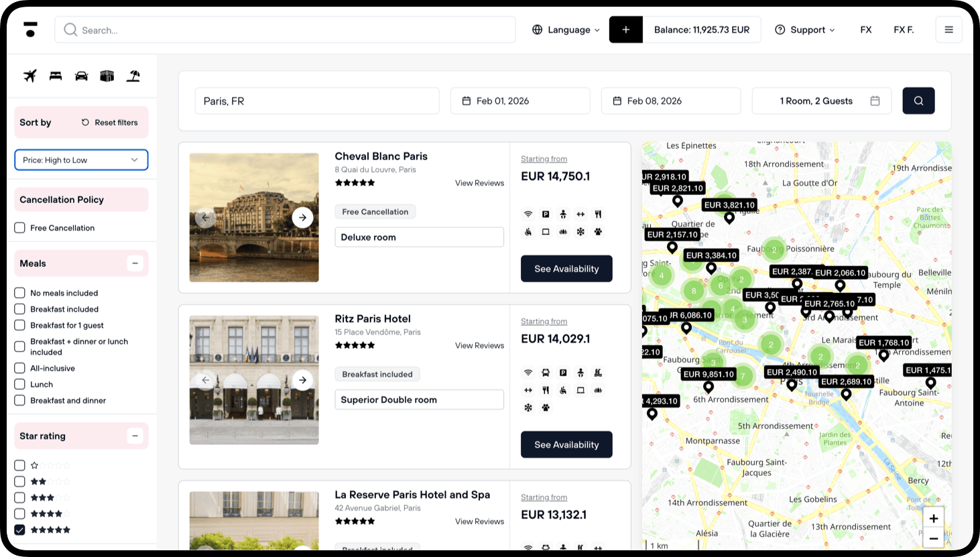Open the Superior Double room selector
Screen dimensions: 980x557
[419, 399]
